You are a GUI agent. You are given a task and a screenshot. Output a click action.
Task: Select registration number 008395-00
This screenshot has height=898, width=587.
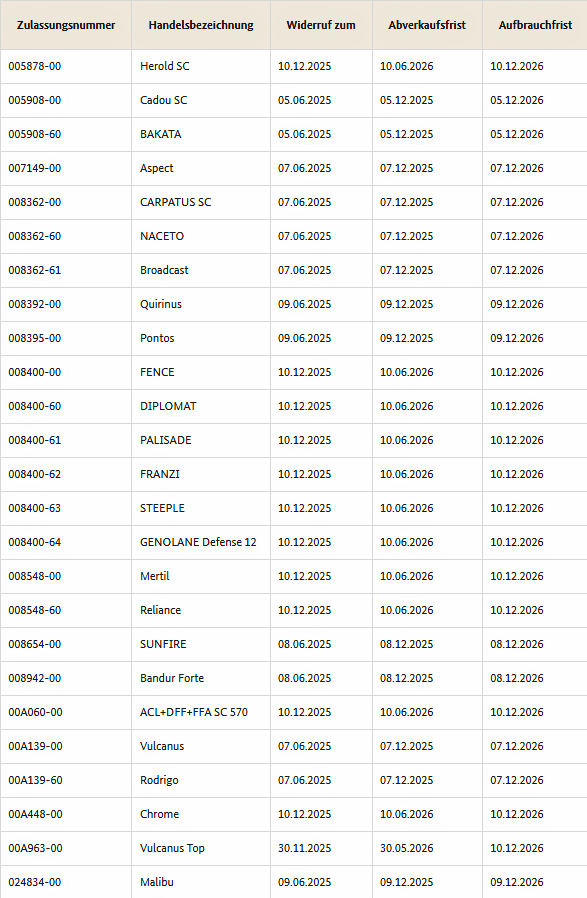tap(34, 338)
